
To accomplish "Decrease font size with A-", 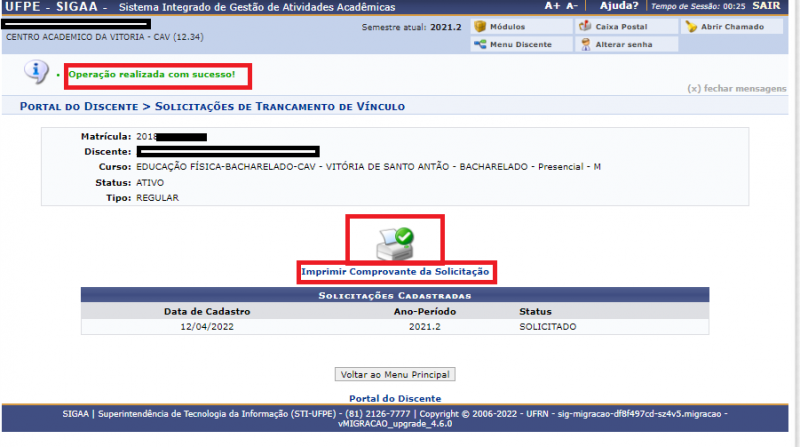I will point(572,6).
